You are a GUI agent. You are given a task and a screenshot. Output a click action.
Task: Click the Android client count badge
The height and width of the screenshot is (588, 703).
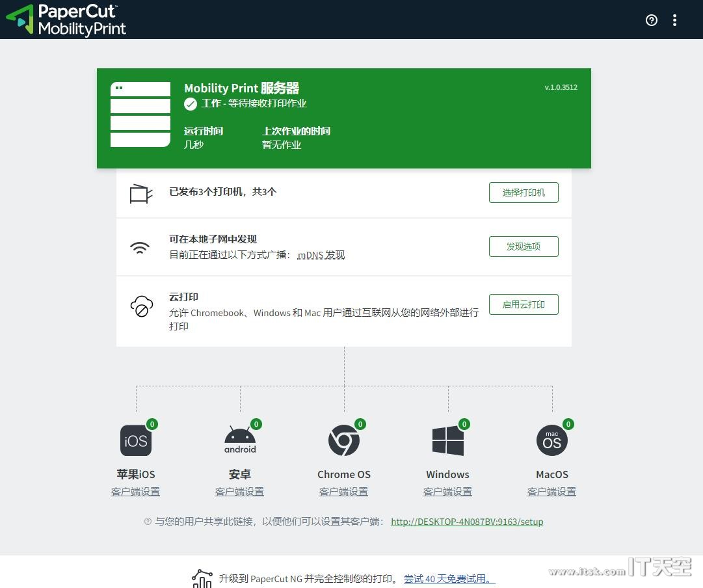256,424
